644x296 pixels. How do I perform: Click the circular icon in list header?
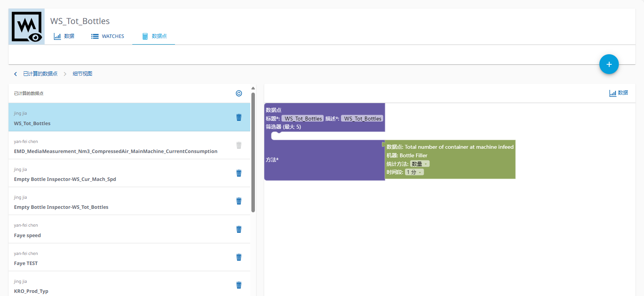coord(239,93)
